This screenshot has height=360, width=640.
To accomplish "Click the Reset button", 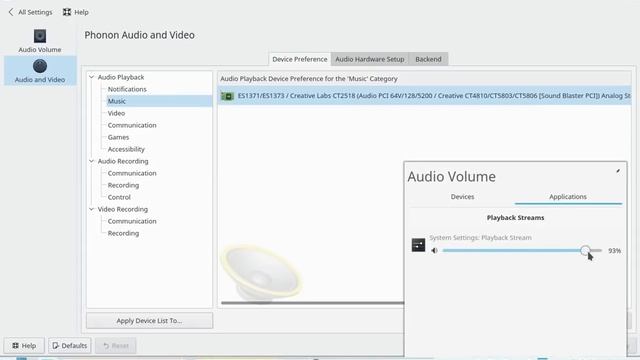I will (116, 346).
